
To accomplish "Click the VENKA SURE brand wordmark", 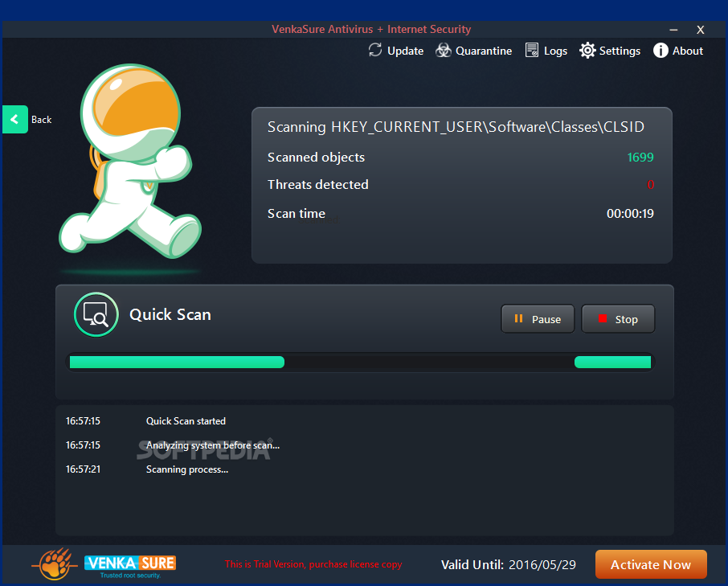I will pos(130,563).
